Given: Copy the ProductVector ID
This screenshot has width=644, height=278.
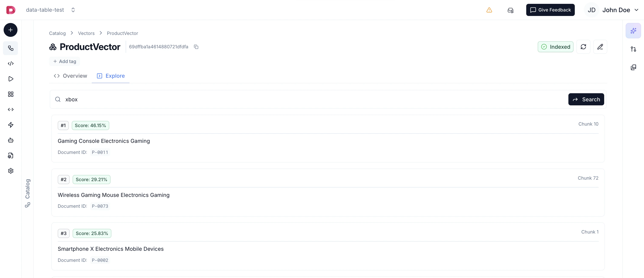Looking at the screenshot, I should pos(196,47).
